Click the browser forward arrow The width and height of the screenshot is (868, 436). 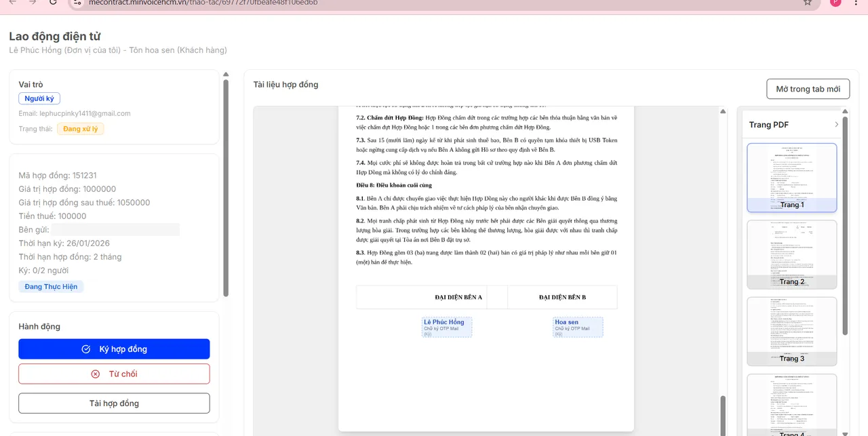33,3
